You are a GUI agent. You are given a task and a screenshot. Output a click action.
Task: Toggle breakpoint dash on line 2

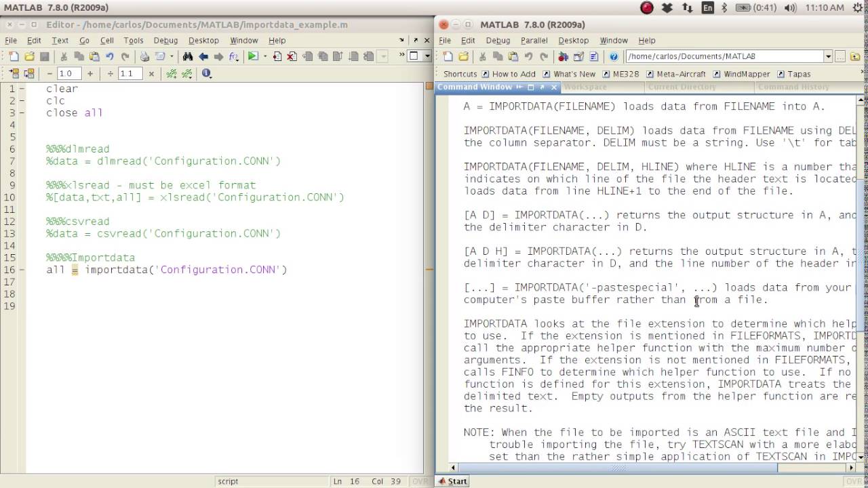22,101
